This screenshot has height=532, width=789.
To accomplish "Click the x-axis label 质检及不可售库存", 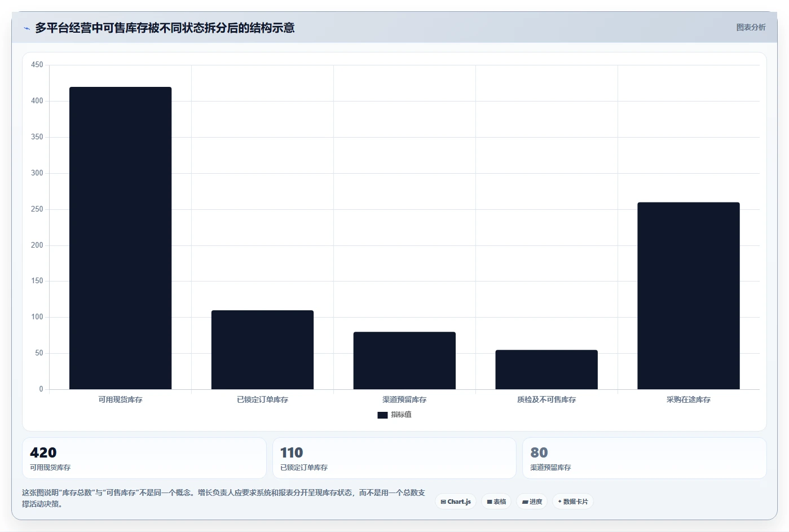I will tap(546, 399).
